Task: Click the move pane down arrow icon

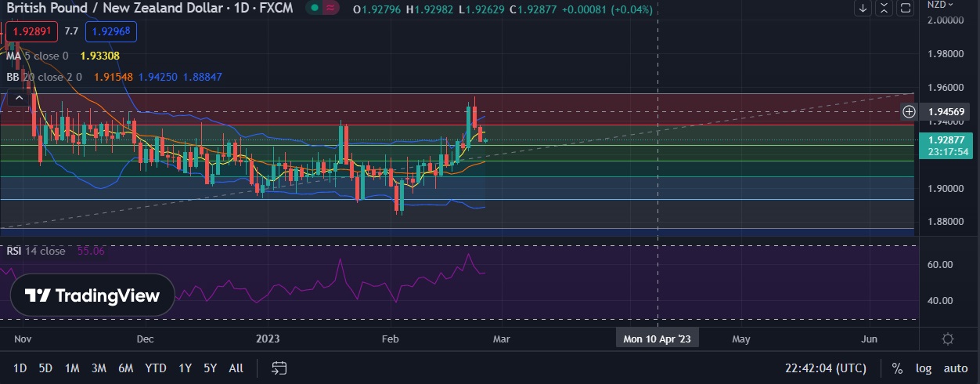Action: (x=863, y=9)
